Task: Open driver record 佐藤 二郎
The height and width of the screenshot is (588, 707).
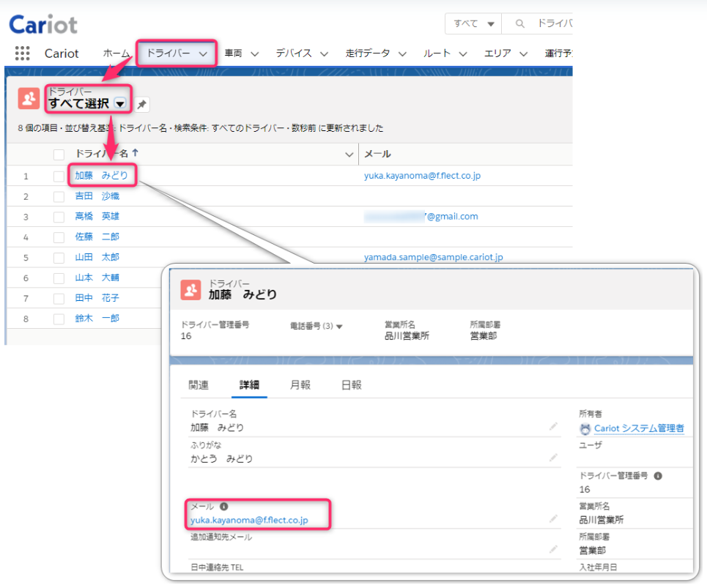Action: [97, 237]
